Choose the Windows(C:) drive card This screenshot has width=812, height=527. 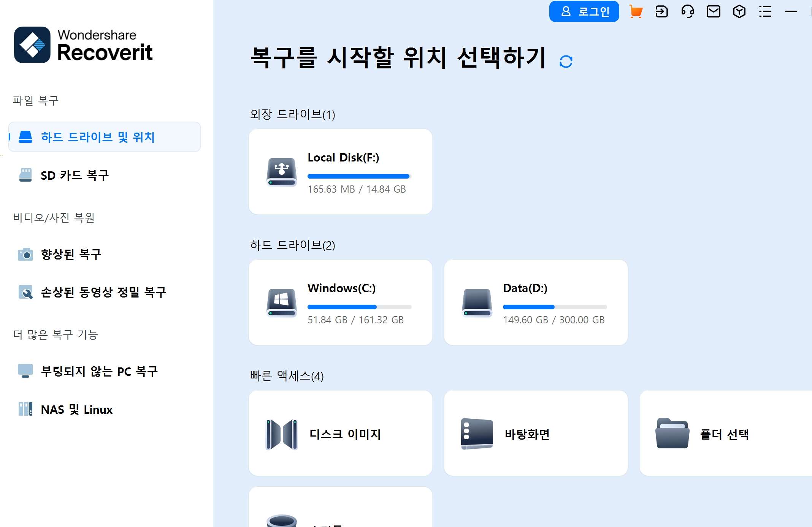click(340, 302)
